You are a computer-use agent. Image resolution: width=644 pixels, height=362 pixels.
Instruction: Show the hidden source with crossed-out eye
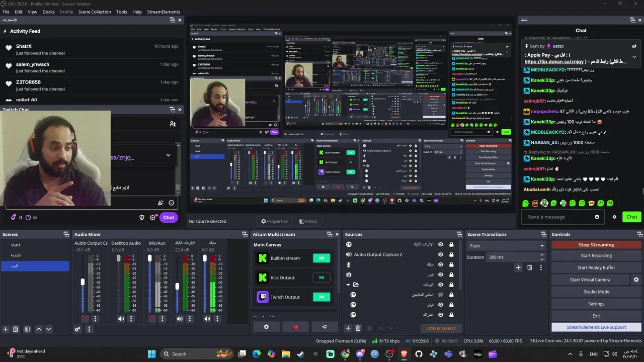[441, 295]
